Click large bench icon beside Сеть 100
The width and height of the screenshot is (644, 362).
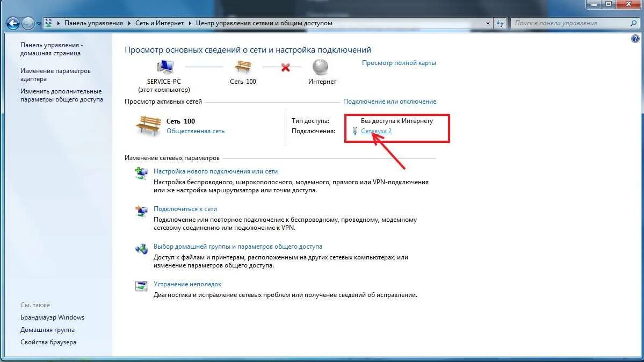tap(148, 126)
